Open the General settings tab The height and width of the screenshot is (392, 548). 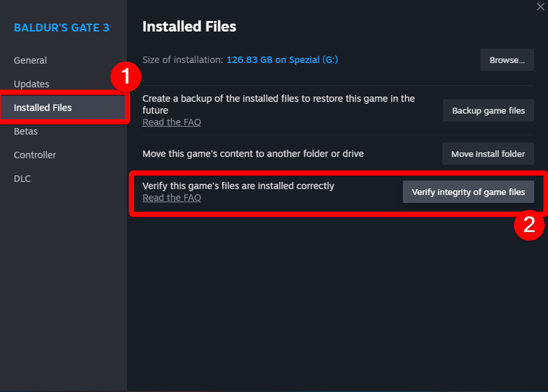pos(30,60)
